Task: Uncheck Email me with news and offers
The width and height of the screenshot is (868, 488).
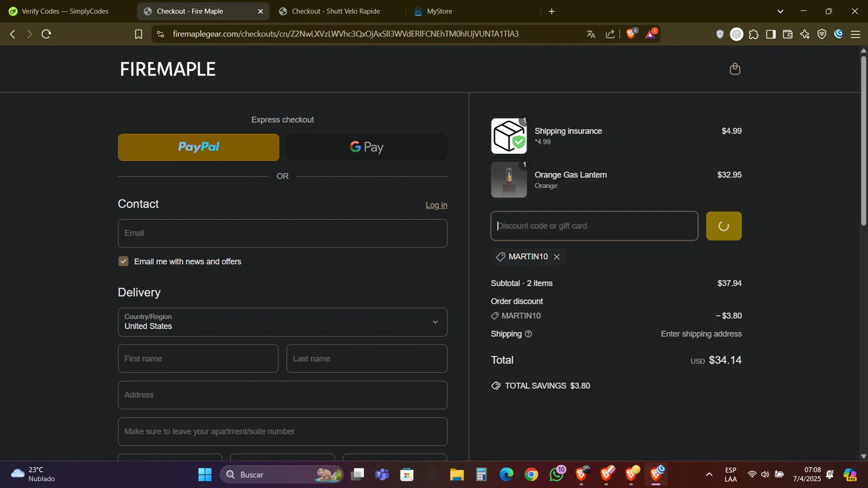Action: click(123, 261)
